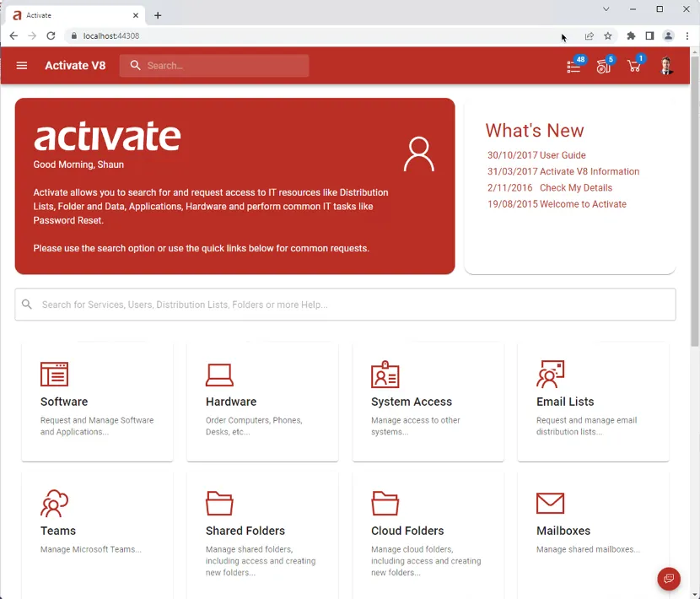Click the header Search field
The image size is (700, 599).
tap(214, 66)
